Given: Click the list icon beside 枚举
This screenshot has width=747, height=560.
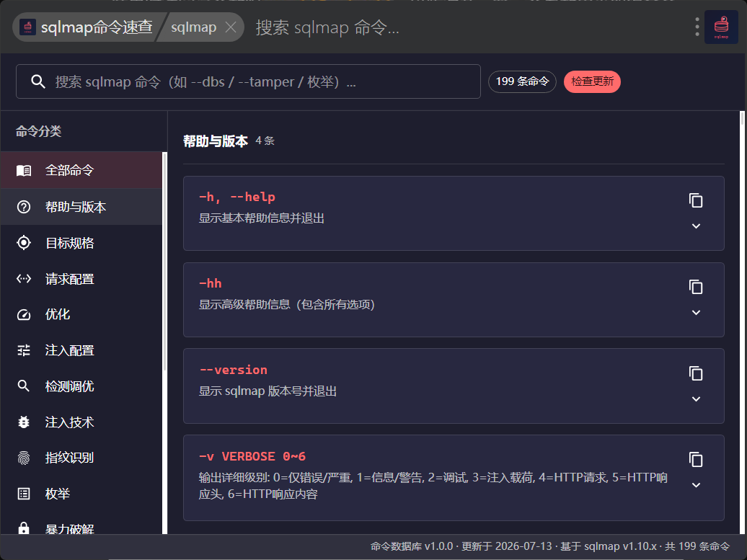Looking at the screenshot, I should [24, 494].
